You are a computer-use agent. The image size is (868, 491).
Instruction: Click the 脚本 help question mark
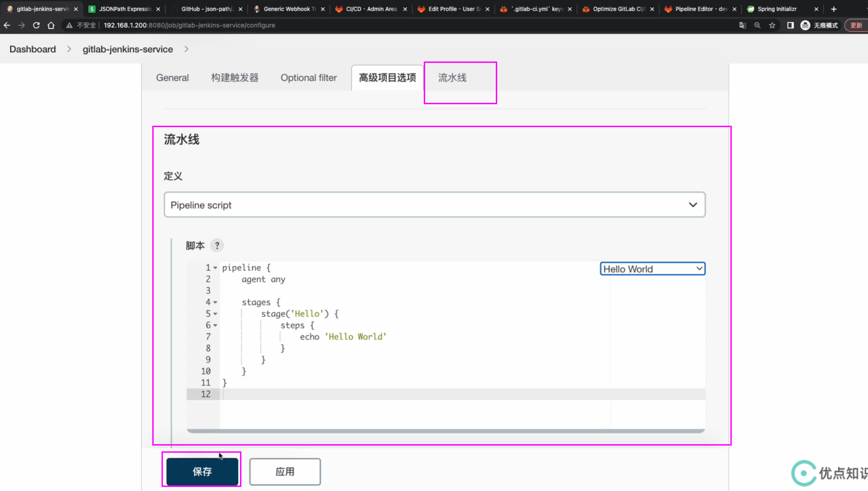(x=217, y=245)
